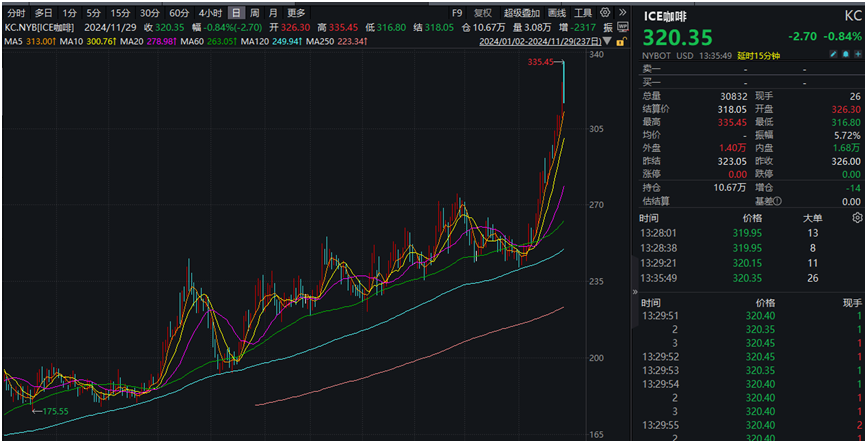Open the 工具 tools menu

point(583,13)
